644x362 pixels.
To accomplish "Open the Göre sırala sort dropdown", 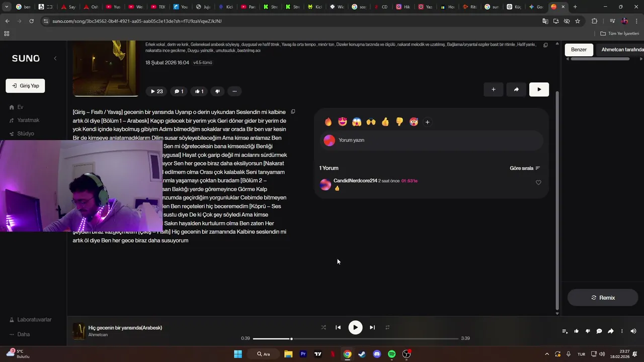I will 525,168.
